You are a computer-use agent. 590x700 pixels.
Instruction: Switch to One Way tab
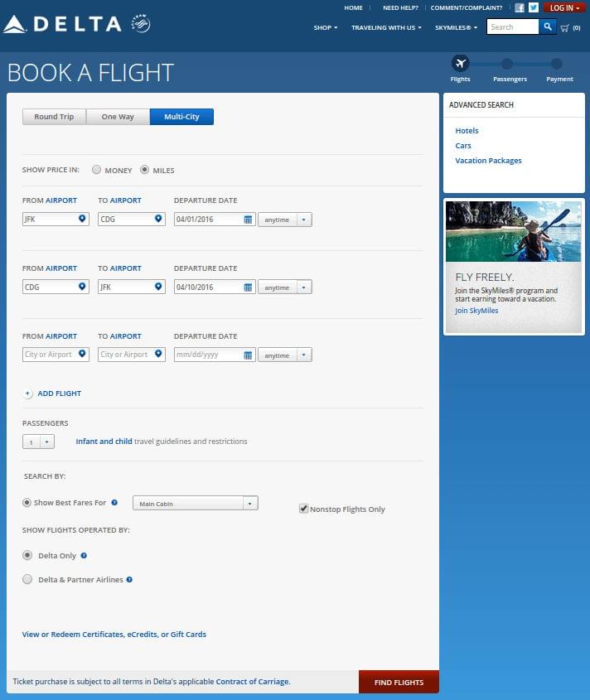tap(118, 117)
